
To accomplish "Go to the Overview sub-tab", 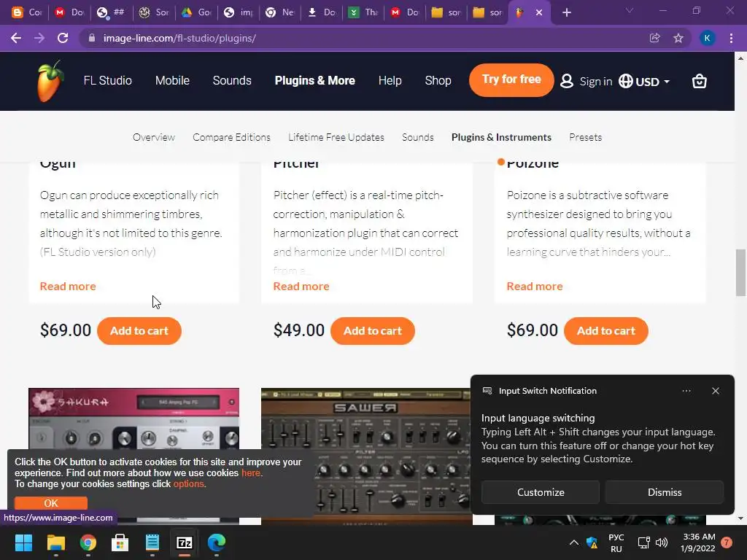I will click(x=154, y=137).
